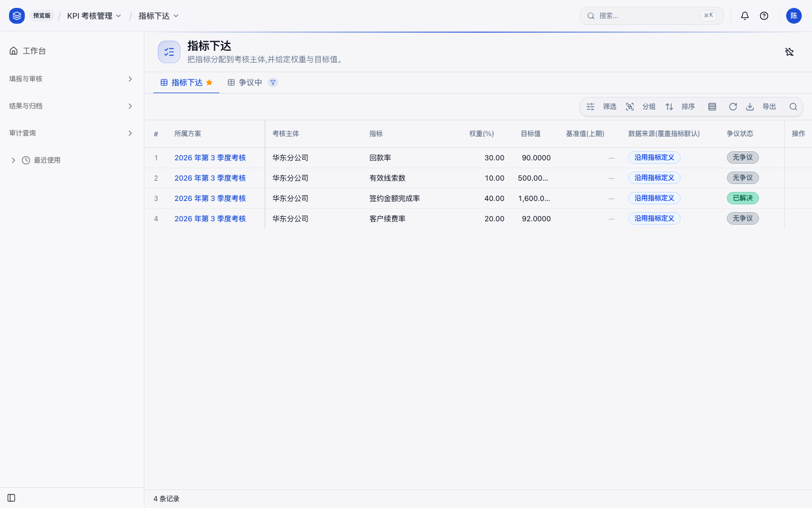The width and height of the screenshot is (812, 508).
Task: Click the 沿用指标定义 tag in the 客户续费率 row
Action: coord(654,218)
